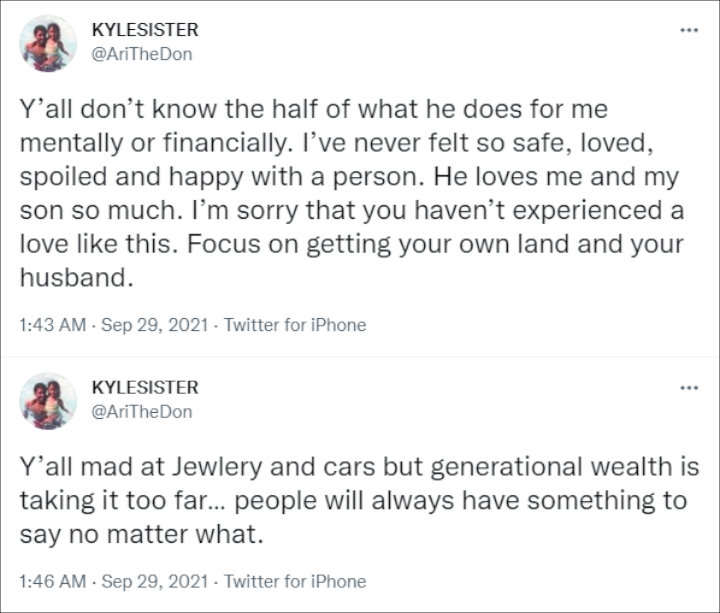Click the @AriTheDon handle in the bottom tweet

(x=141, y=411)
